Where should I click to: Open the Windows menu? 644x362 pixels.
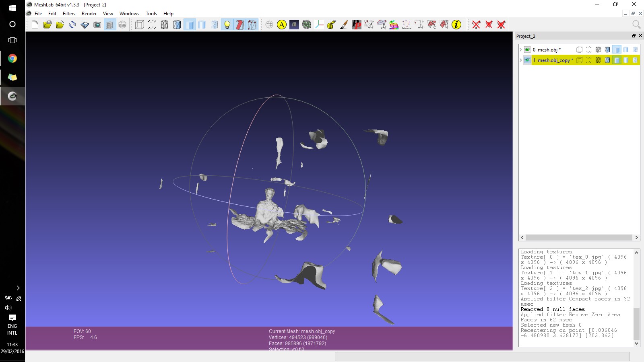point(129,14)
